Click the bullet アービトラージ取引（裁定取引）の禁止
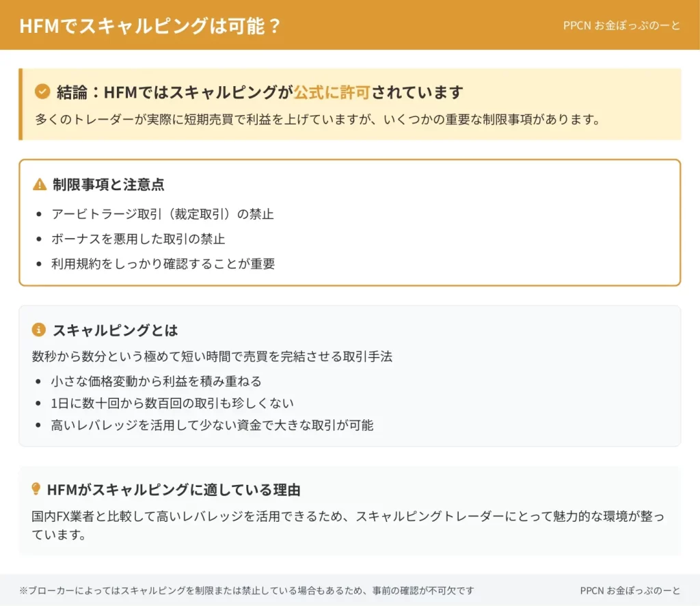This screenshot has height=606, width=700. (x=163, y=214)
